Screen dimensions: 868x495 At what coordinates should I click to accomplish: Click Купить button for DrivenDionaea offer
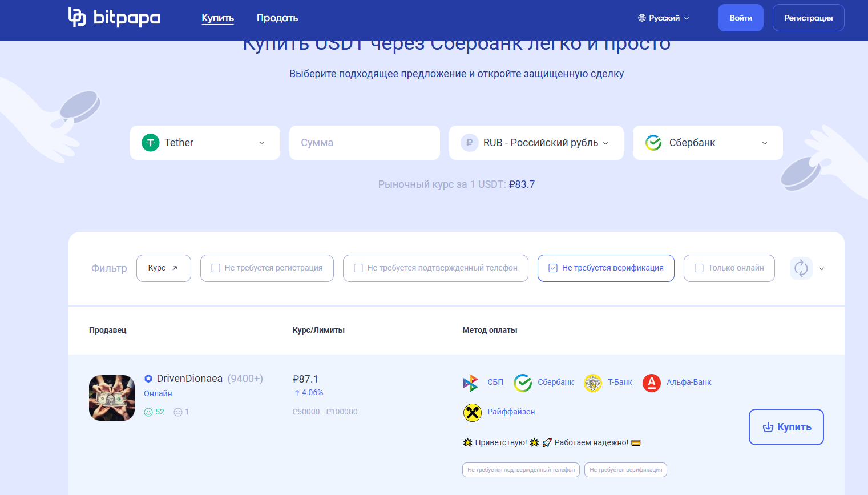(x=786, y=427)
